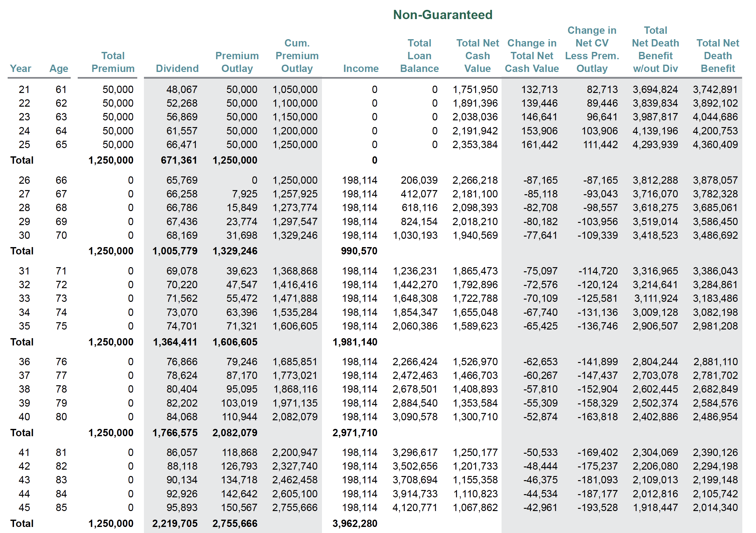This screenshot has width=756, height=533.
Task: Select premium outlay 7,925 for year 27
Action: pyautogui.click(x=244, y=194)
